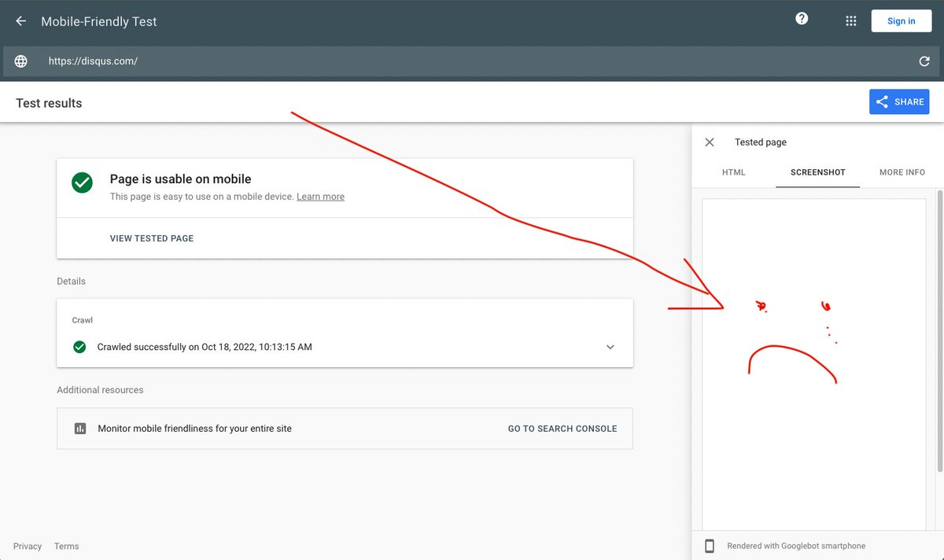Click the rendered page screenshot preview

[814, 364]
